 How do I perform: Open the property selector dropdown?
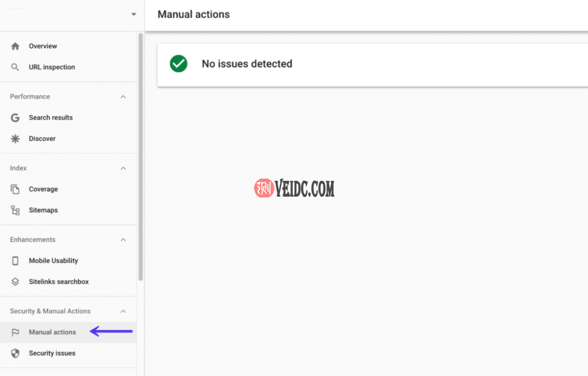tap(133, 14)
